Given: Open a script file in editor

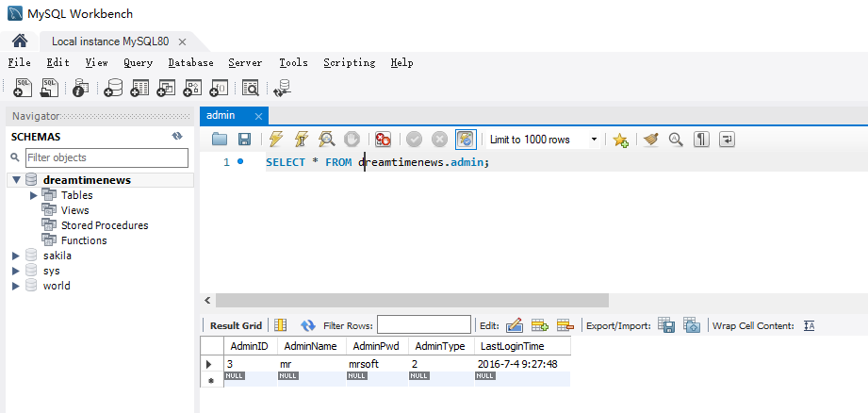Looking at the screenshot, I should [220, 140].
